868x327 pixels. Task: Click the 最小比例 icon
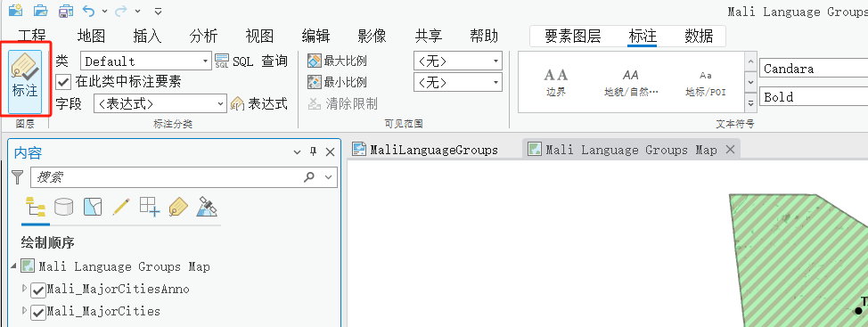coord(315,83)
